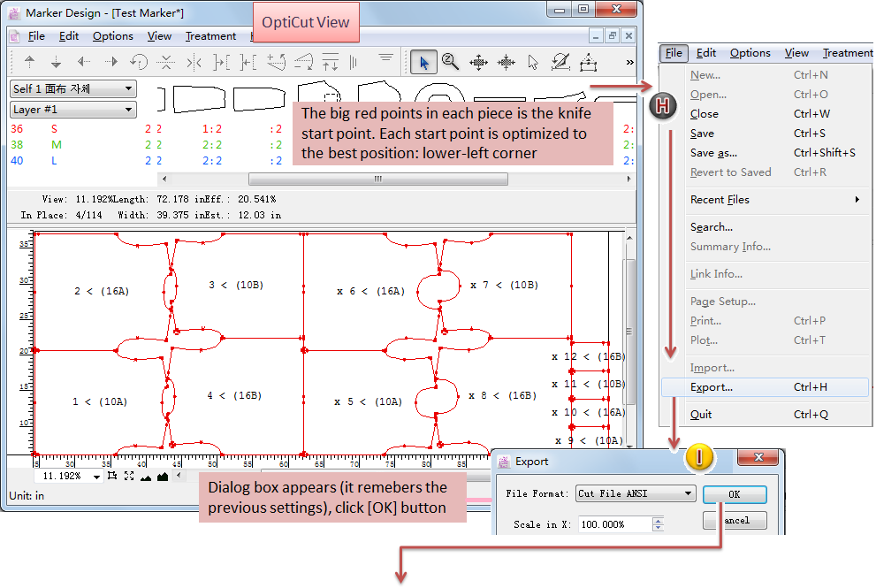This screenshot has width=876, height=588.
Task: Select the arrow pointer tool in toolbar
Action: [x=424, y=62]
